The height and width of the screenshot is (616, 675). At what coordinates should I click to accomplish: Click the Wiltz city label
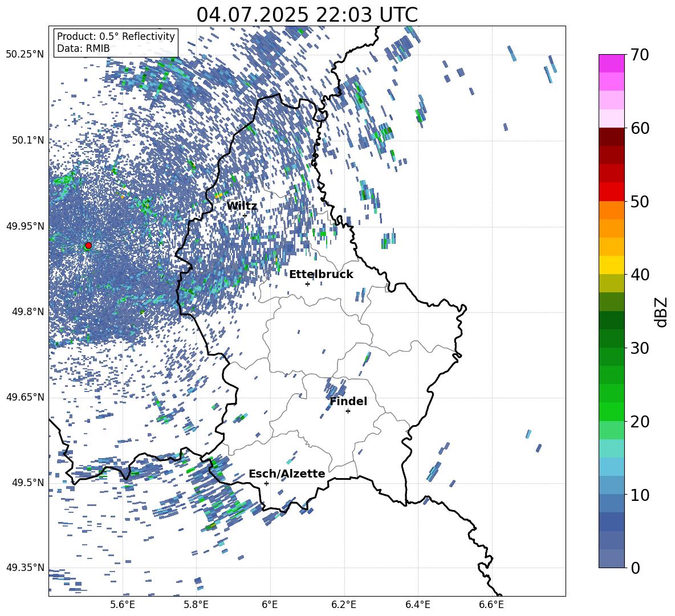tap(242, 206)
